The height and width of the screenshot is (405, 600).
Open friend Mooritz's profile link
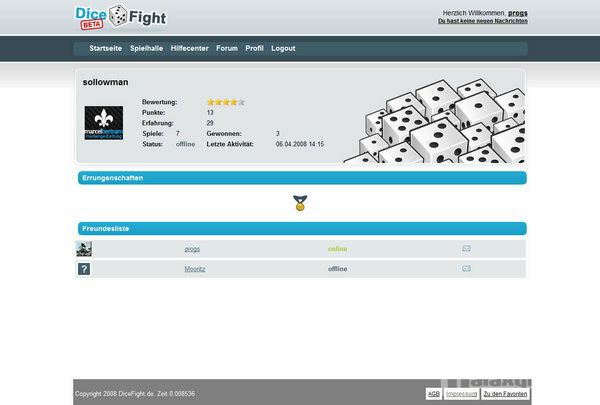pos(195,269)
